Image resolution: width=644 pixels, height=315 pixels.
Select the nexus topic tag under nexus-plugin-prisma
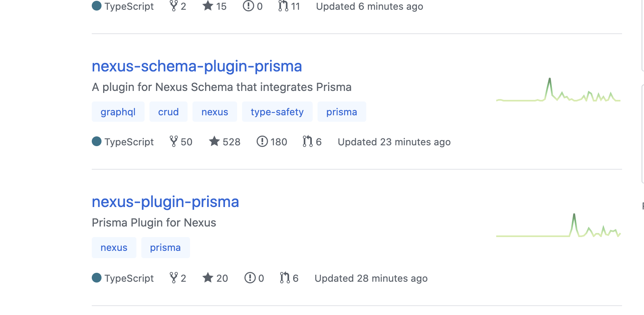tap(114, 248)
